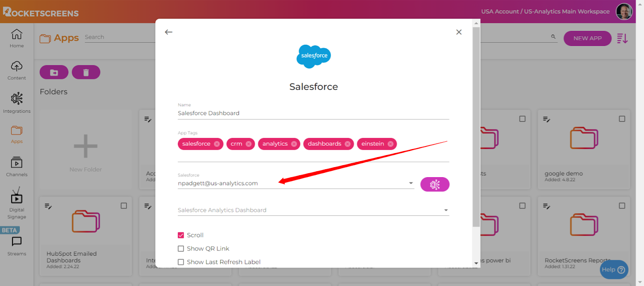This screenshot has height=286, width=644.
Task: Select the HubSpot Emailed Dashboards folder checkbox
Action: 124,206
